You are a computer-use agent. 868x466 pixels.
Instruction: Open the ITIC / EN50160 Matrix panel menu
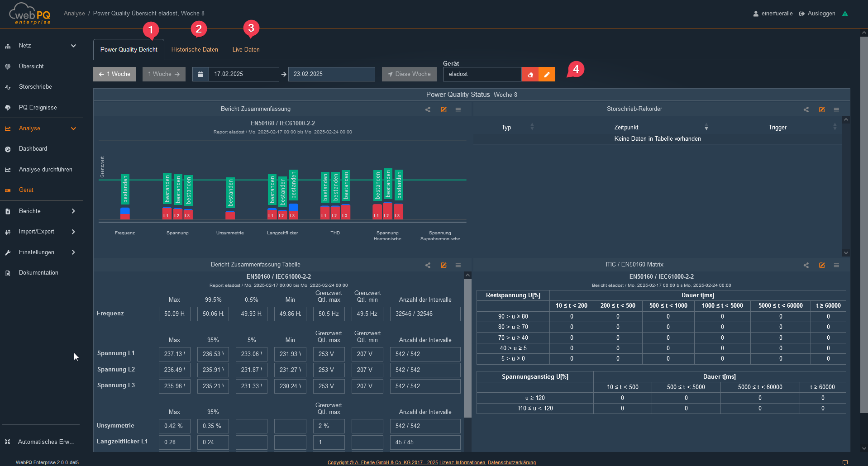[x=836, y=265]
